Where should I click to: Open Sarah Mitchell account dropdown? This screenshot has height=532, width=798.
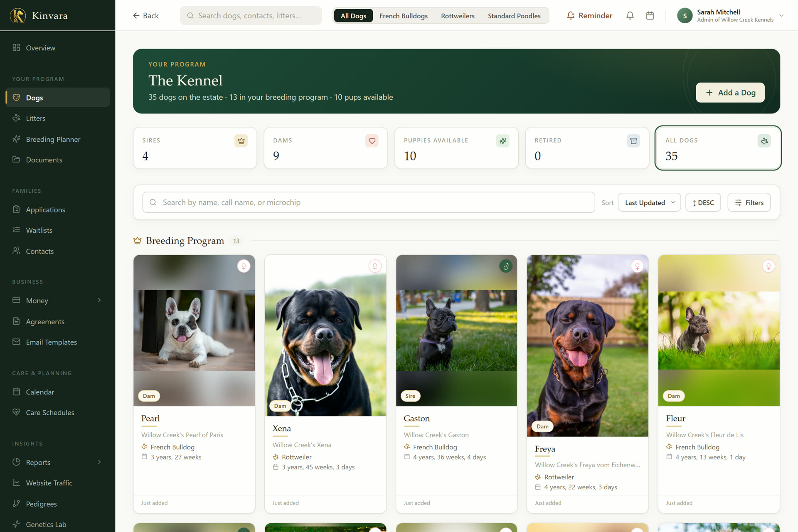pos(730,15)
